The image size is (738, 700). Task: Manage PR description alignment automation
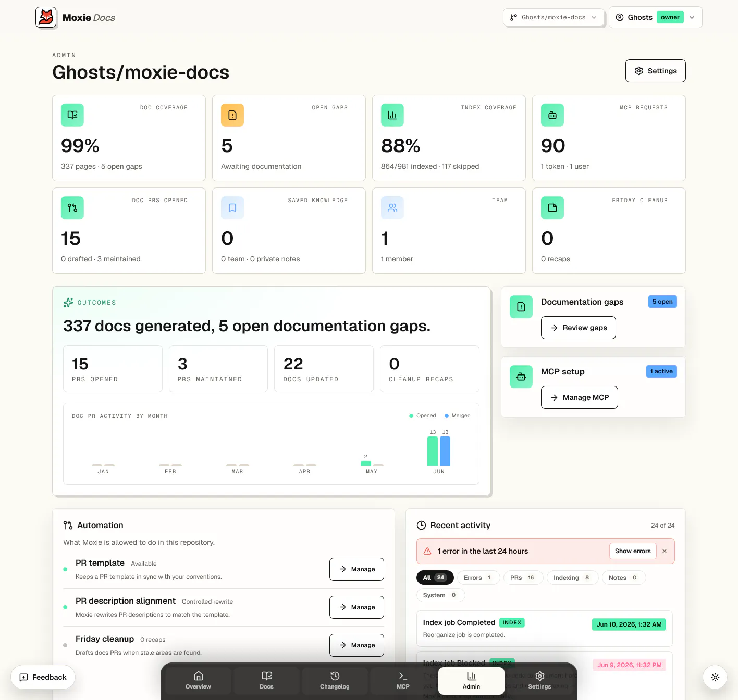(x=356, y=607)
